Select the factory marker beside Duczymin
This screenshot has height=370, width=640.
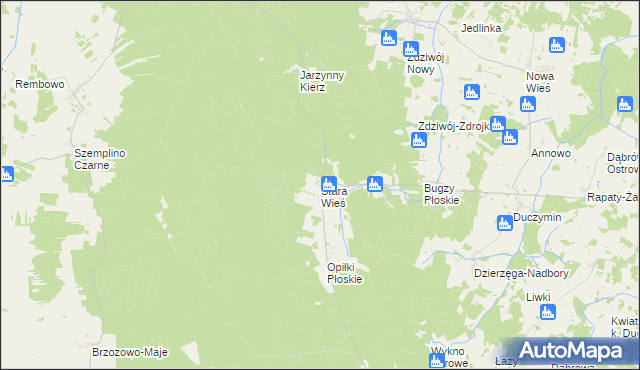505,223
